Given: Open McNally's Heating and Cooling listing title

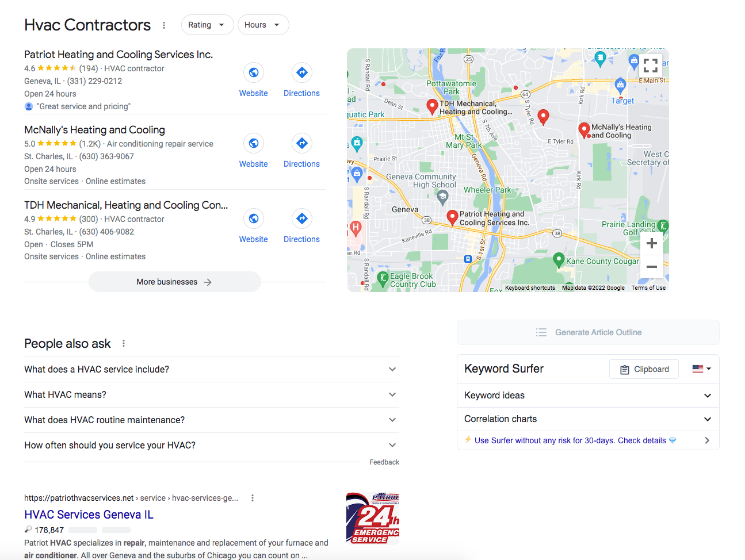Looking at the screenshot, I should click(x=94, y=130).
